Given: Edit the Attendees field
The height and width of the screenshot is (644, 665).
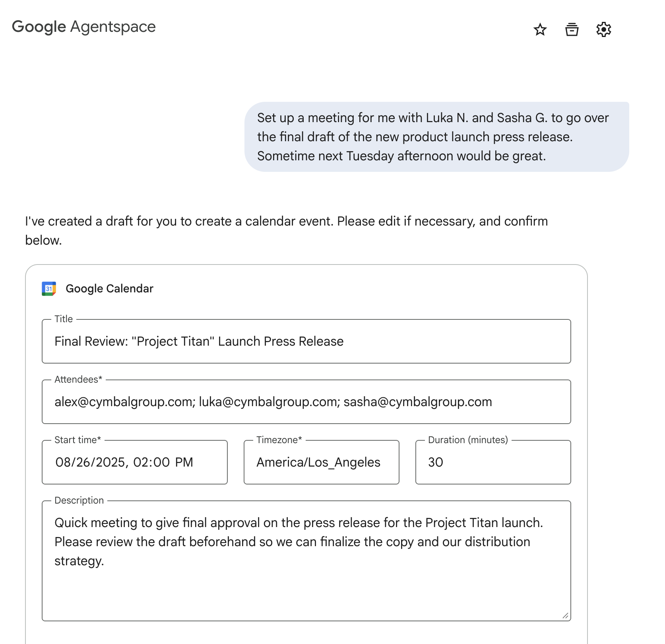Looking at the screenshot, I should pyautogui.click(x=306, y=402).
